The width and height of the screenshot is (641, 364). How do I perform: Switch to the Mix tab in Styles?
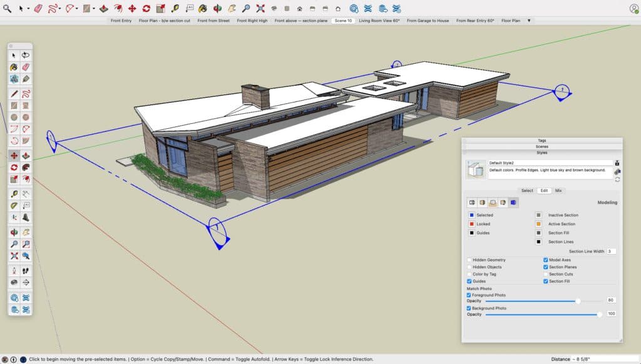(559, 191)
